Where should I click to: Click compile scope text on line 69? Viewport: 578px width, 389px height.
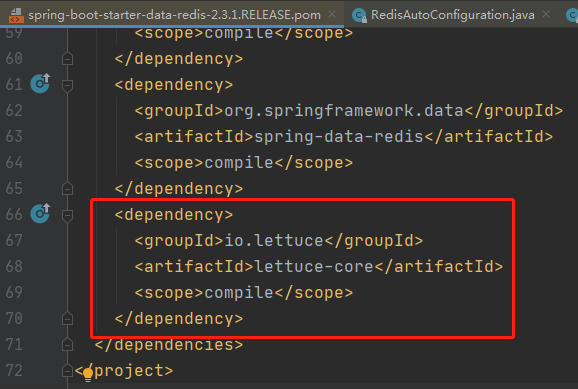click(239, 293)
